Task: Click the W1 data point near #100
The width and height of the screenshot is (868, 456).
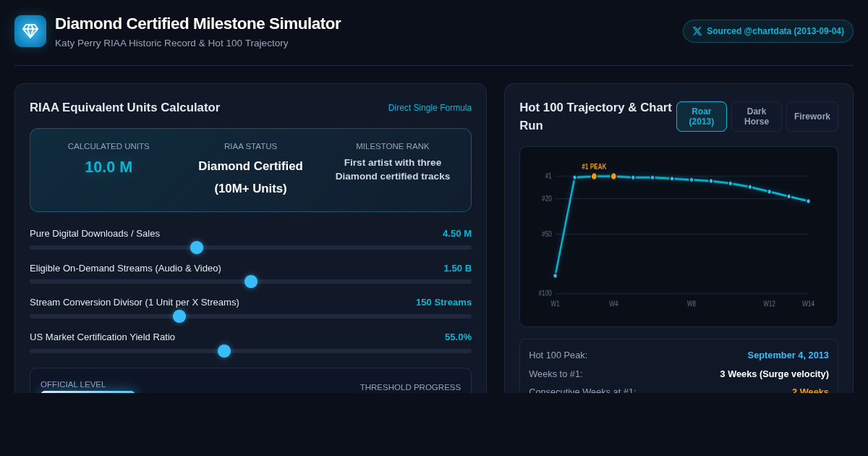Action: (556, 276)
